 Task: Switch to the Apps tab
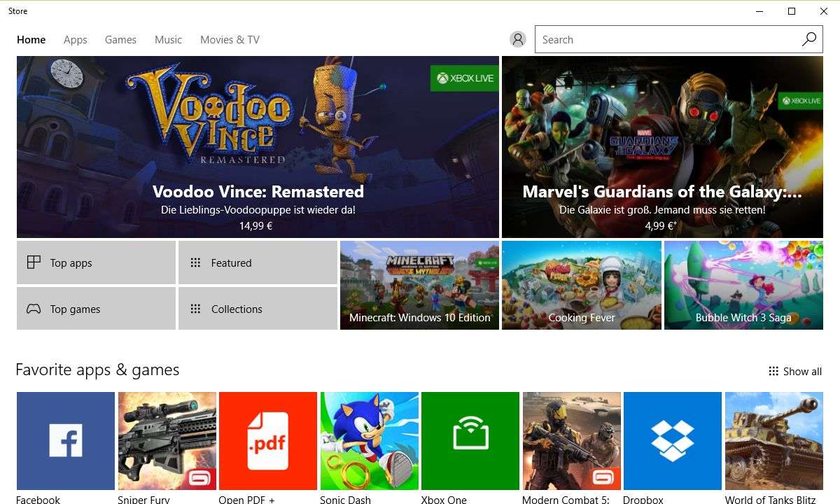click(x=76, y=40)
